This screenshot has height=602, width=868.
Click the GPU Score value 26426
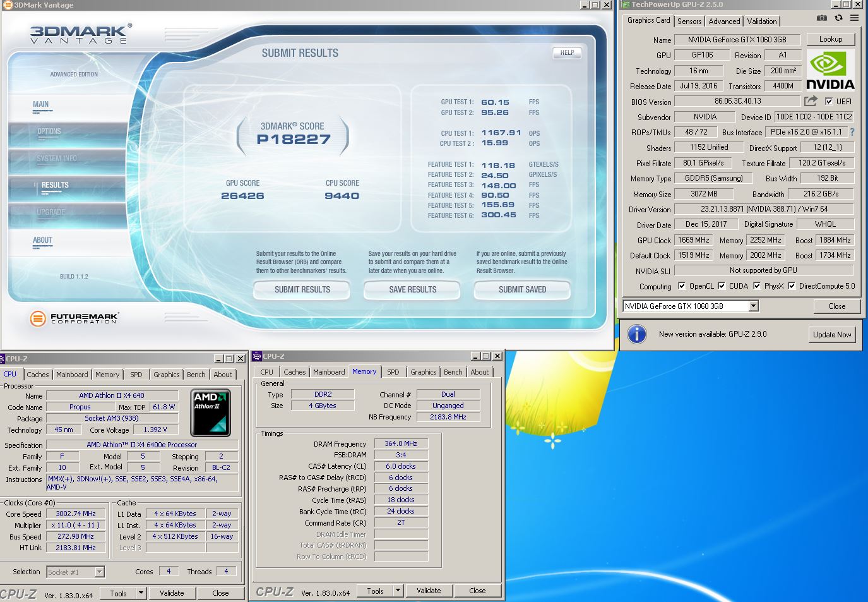click(x=242, y=196)
